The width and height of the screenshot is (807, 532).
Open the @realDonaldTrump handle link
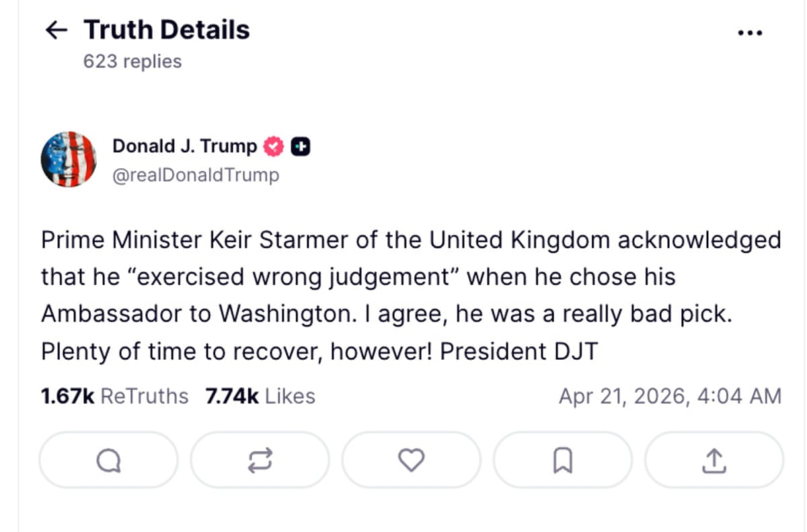(196, 175)
